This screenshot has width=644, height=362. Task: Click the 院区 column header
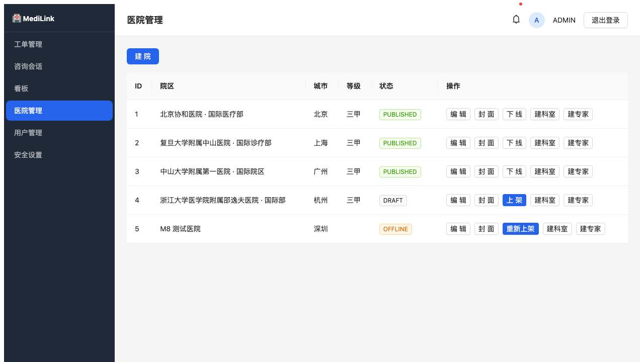(x=228, y=86)
